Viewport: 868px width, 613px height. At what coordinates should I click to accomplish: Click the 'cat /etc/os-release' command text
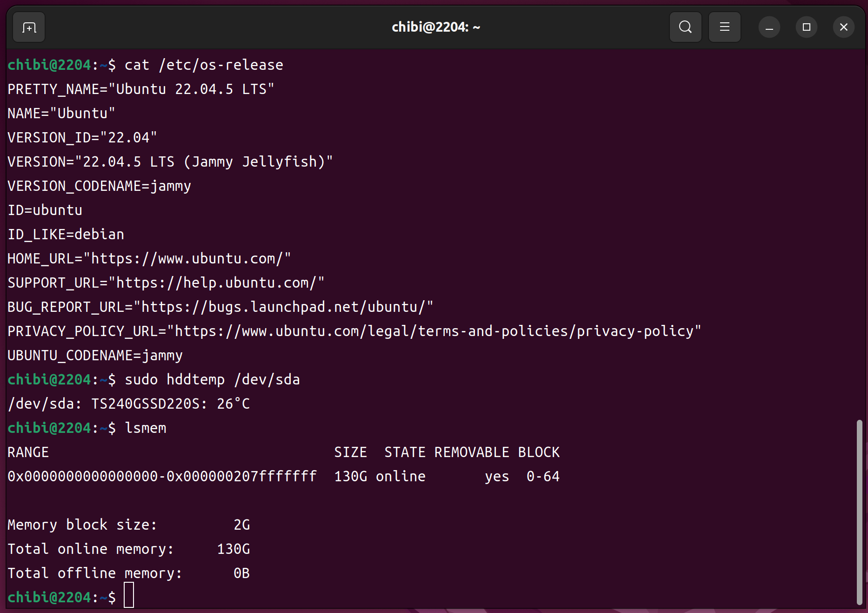click(204, 65)
